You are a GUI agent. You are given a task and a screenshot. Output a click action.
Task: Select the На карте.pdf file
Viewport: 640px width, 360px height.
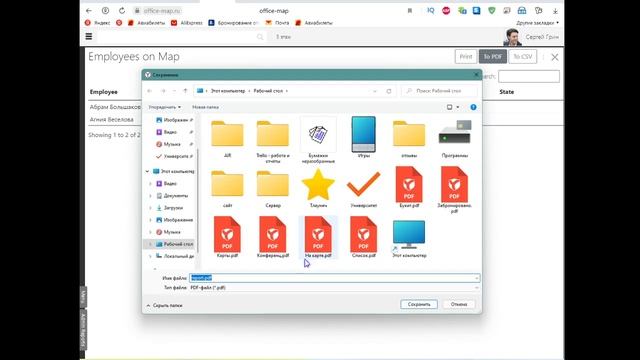click(x=318, y=237)
